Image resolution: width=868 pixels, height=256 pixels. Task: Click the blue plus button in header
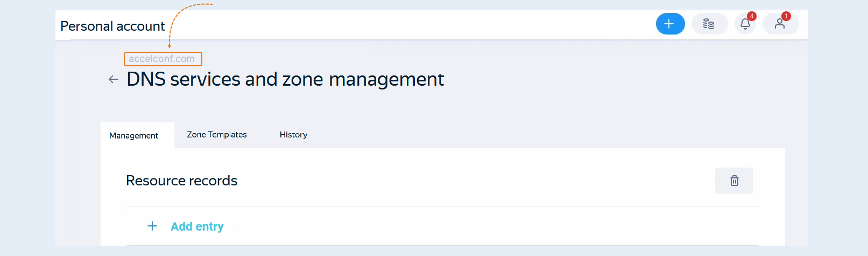(x=670, y=24)
